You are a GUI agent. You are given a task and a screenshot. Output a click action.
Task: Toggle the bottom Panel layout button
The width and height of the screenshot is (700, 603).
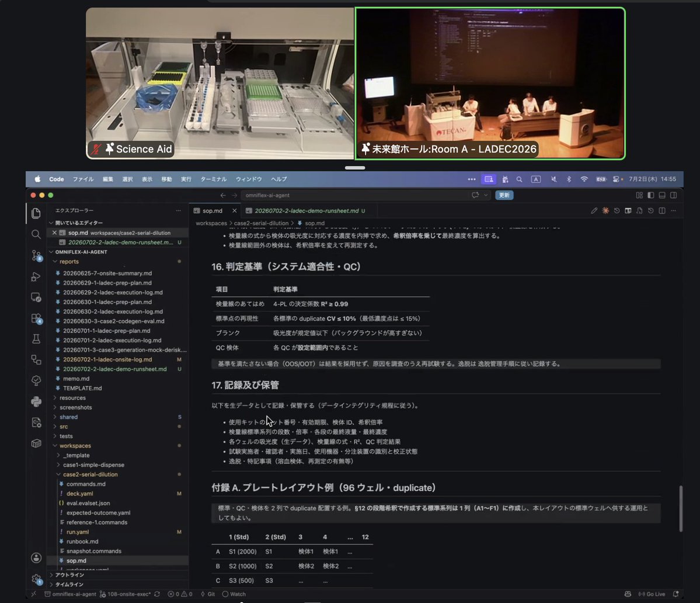pyautogui.click(x=662, y=195)
